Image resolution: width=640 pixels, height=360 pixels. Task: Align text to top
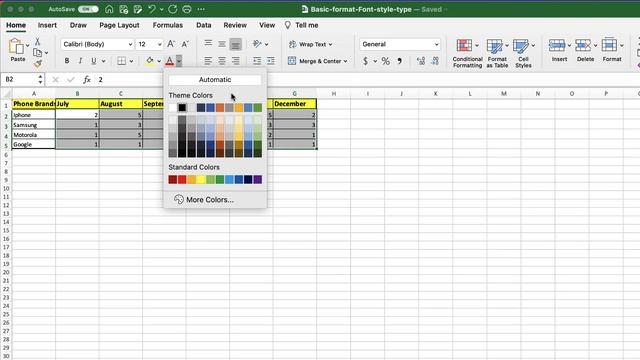coord(208,43)
